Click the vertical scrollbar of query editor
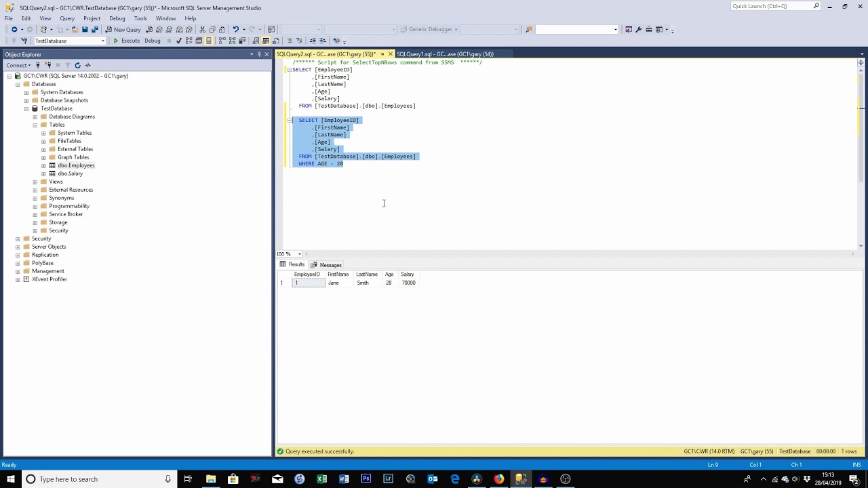 pyautogui.click(x=861, y=156)
